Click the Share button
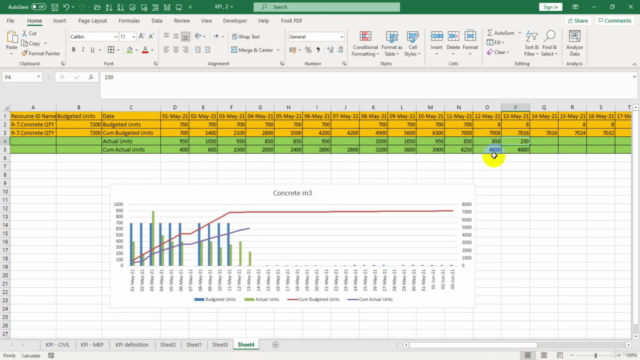The image size is (640, 360). (578, 20)
